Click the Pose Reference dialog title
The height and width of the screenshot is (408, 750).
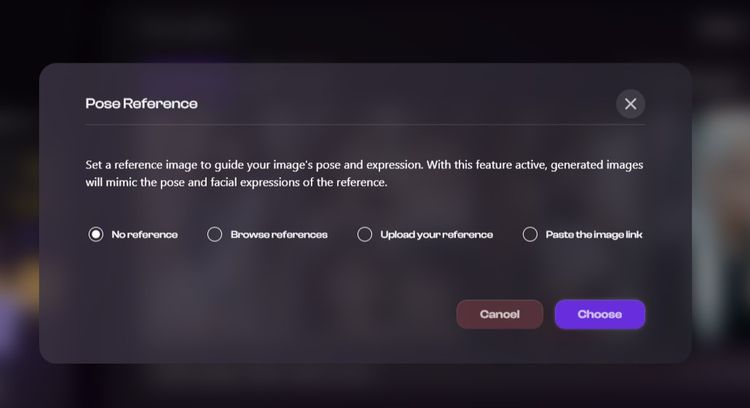tap(142, 104)
